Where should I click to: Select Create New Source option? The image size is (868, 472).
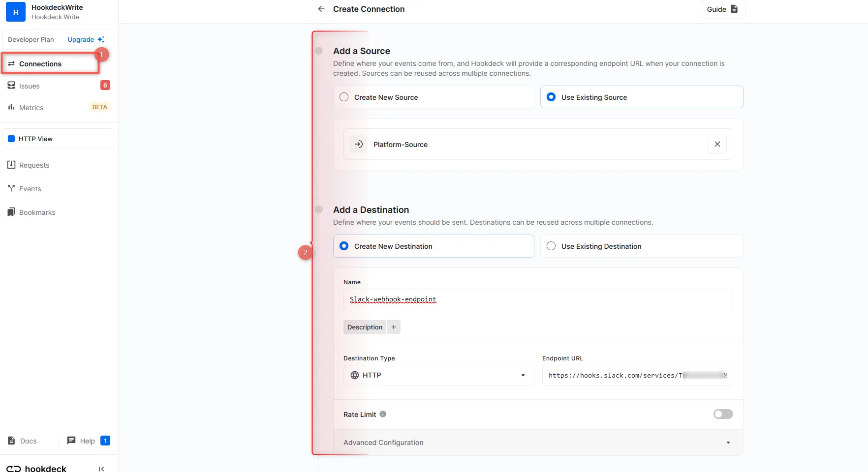coord(434,97)
